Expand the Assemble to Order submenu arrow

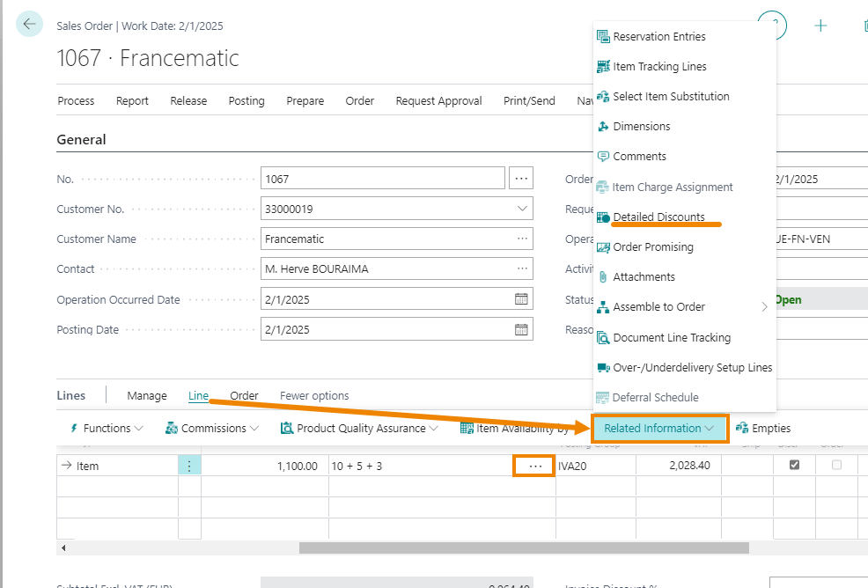(764, 306)
